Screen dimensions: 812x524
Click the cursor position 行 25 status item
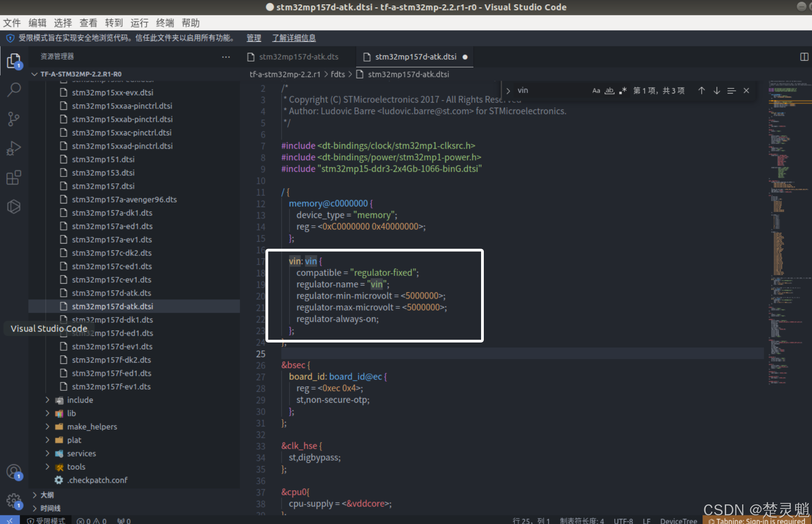click(x=531, y=520)
